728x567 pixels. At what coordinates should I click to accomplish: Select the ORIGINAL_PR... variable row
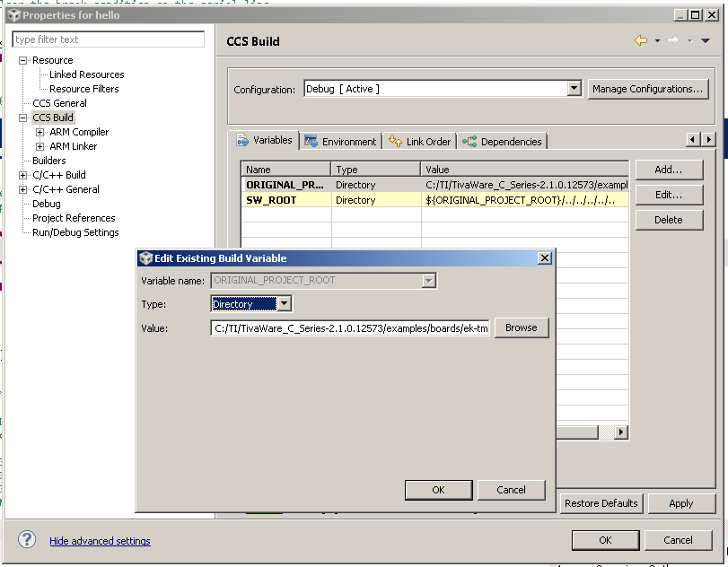(435, 185)
